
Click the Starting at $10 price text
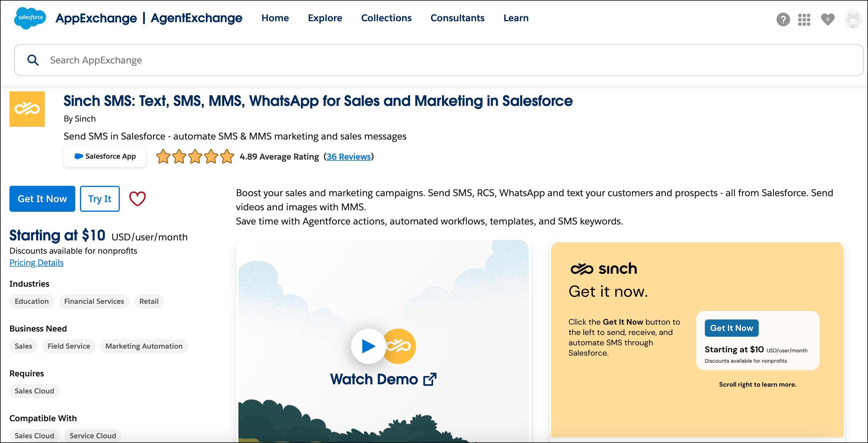click(x=57, y=235)
